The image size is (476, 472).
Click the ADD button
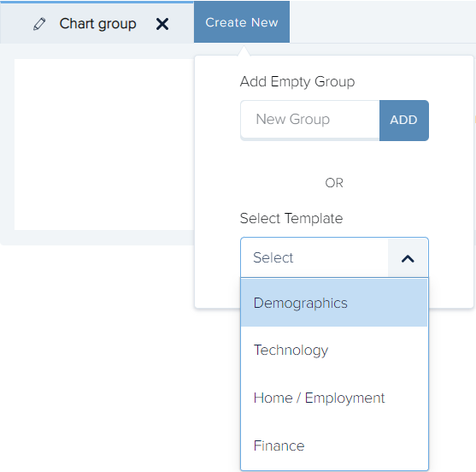click(403, 121)
